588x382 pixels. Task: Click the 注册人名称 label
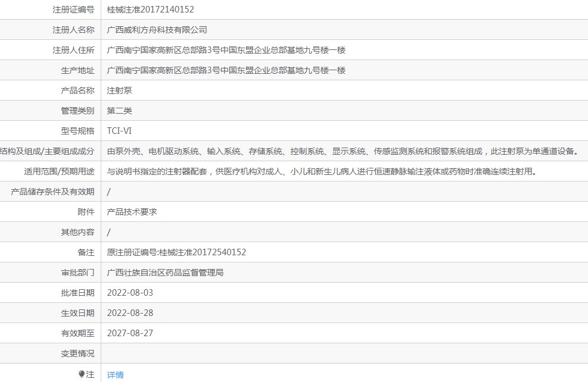click(73, 30)
